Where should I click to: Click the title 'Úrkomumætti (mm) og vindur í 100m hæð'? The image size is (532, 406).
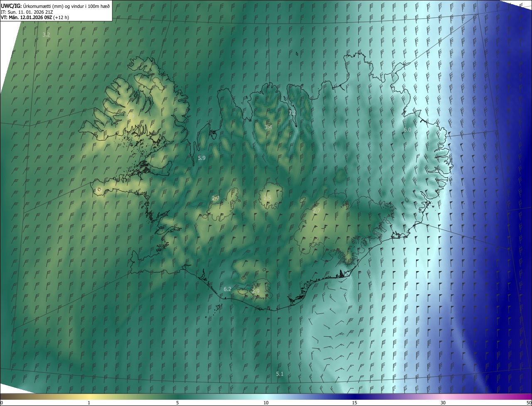66,6
